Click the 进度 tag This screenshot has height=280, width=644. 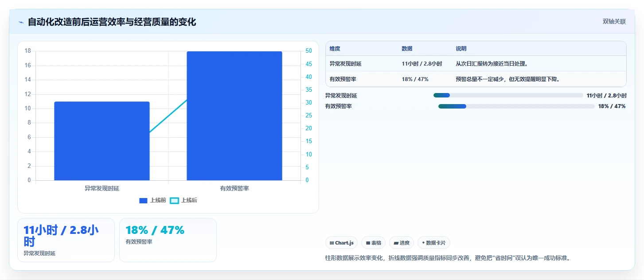point(402,243)
